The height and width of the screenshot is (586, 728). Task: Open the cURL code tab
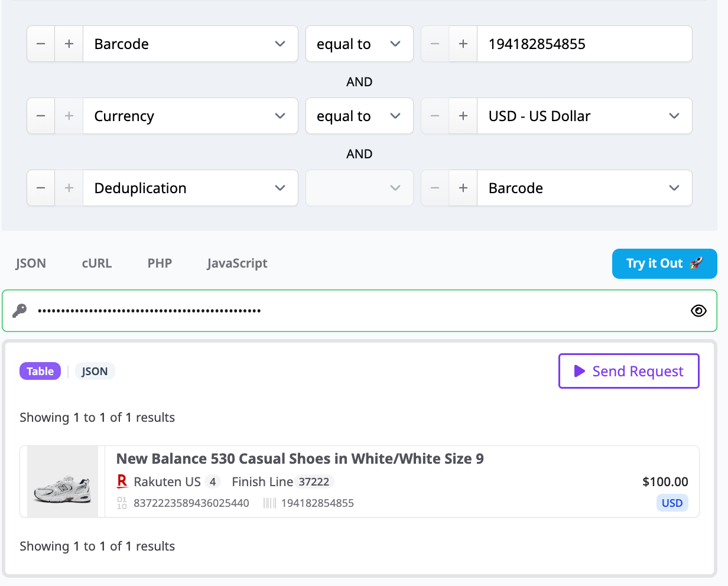tap(97, 263)
